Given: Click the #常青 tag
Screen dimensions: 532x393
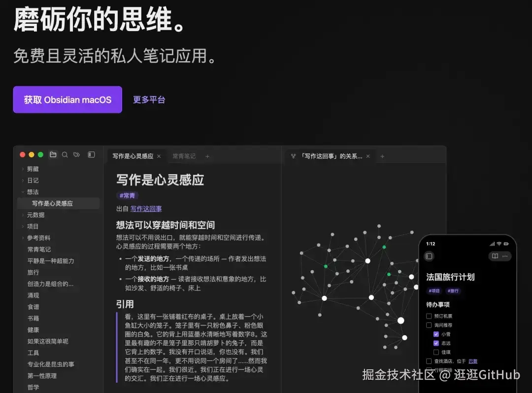Looking at the screenshot, I should (x=127, y=196).
